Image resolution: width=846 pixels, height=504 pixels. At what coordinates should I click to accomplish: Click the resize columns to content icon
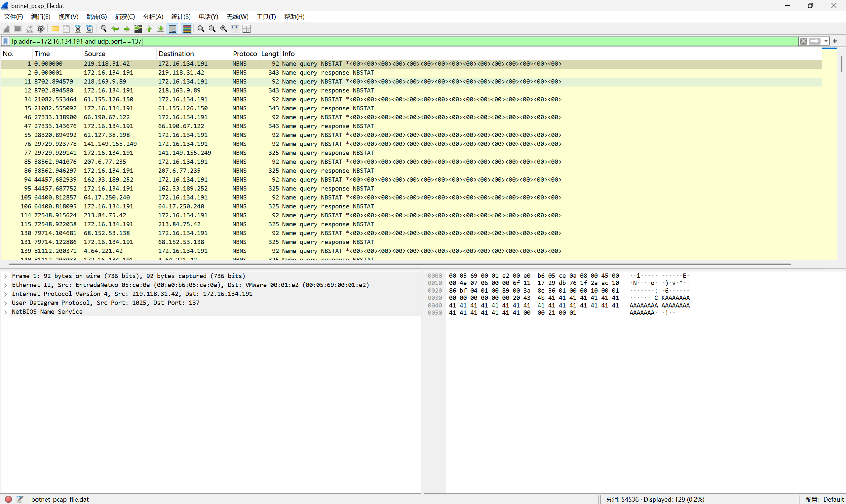point(235,29)
